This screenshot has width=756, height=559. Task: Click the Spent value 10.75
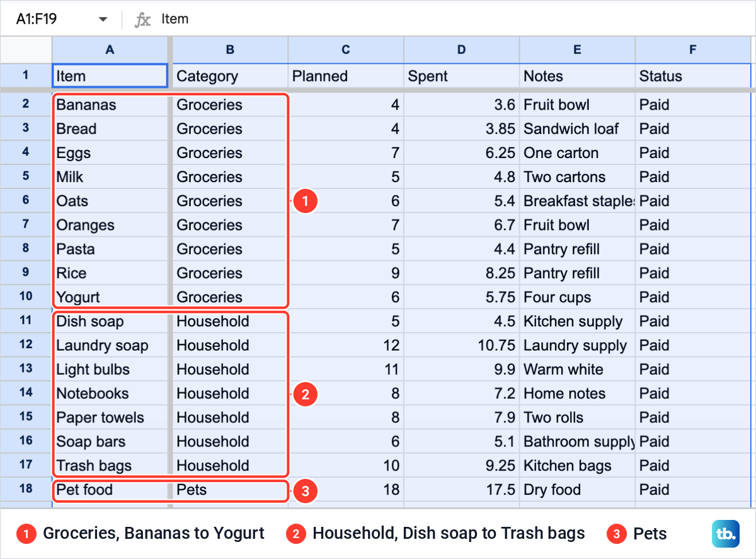[x=462, y=345]
